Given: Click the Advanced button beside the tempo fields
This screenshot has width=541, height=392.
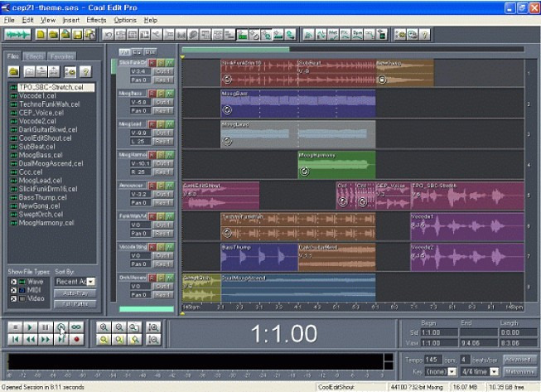Looking at the screenshot, I should 519,360.
